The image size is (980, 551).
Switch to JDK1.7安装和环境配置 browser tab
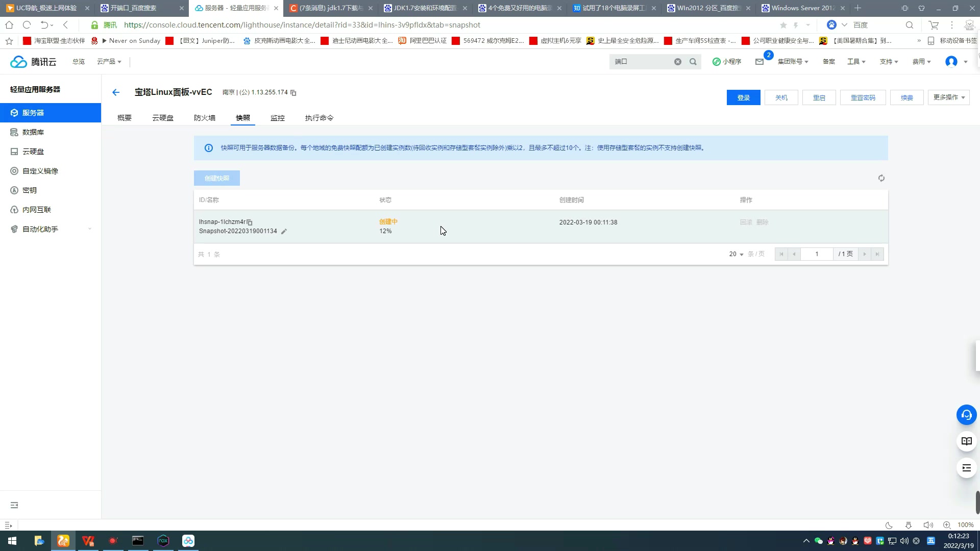tap(425, 8)
